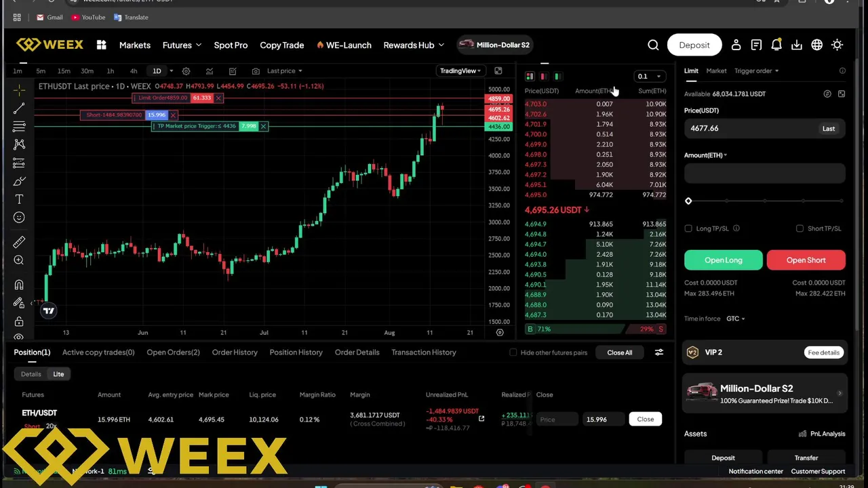The width and height of the screenshot is (868, 488).
Task: Expand more timeframes arrow after 1D
Action: (171, 71)
